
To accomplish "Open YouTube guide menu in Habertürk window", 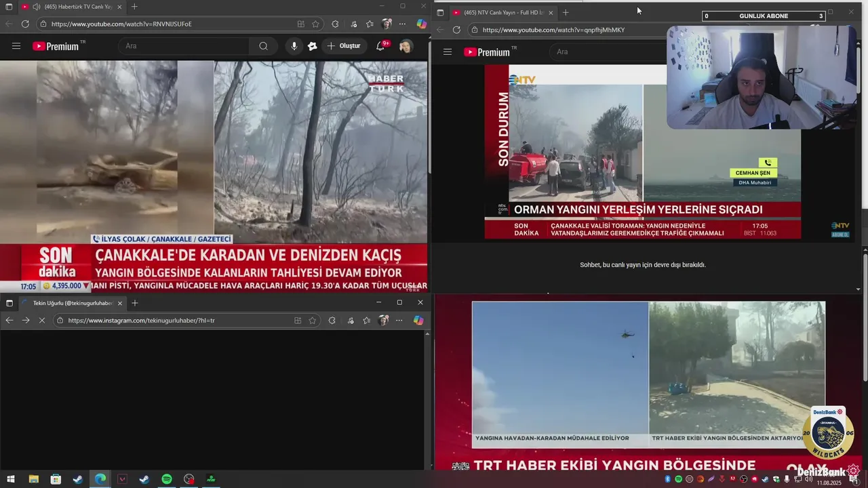I will click(16, 46).
